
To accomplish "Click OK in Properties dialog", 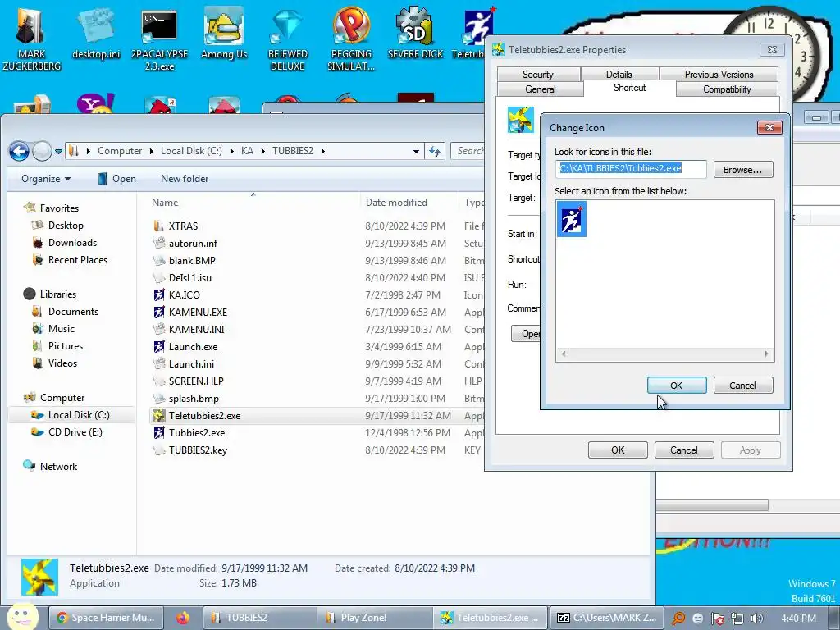I will point(618,450).
